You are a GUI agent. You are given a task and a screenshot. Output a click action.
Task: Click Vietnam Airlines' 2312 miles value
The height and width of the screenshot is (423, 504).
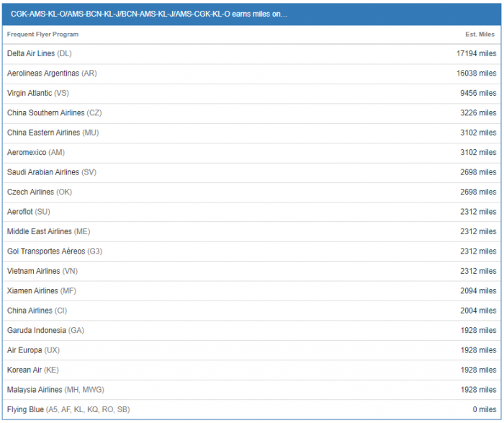(x=478, y=272)
